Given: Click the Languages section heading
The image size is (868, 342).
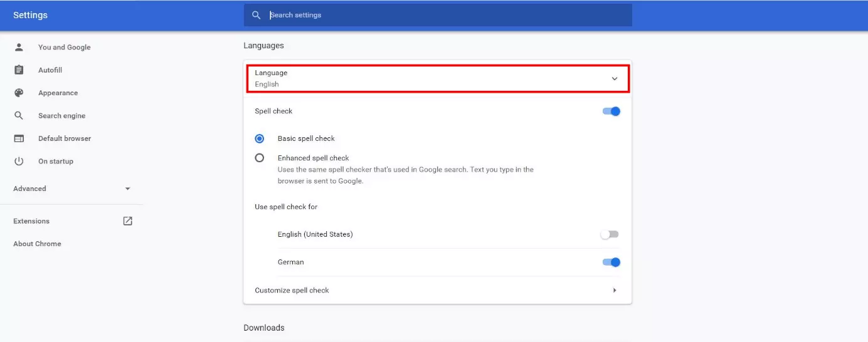Looking at the screenshot, I should 263,46.
